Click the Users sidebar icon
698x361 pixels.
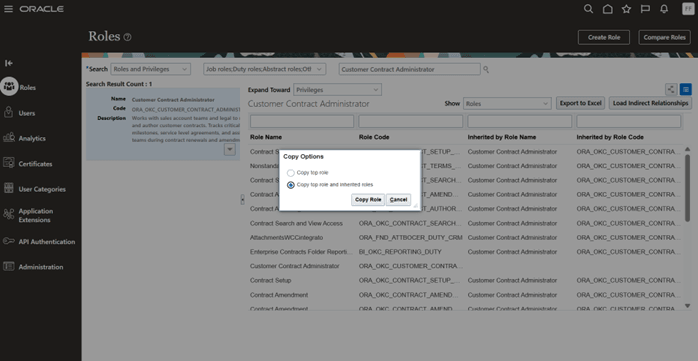click(x=8, y=113)
